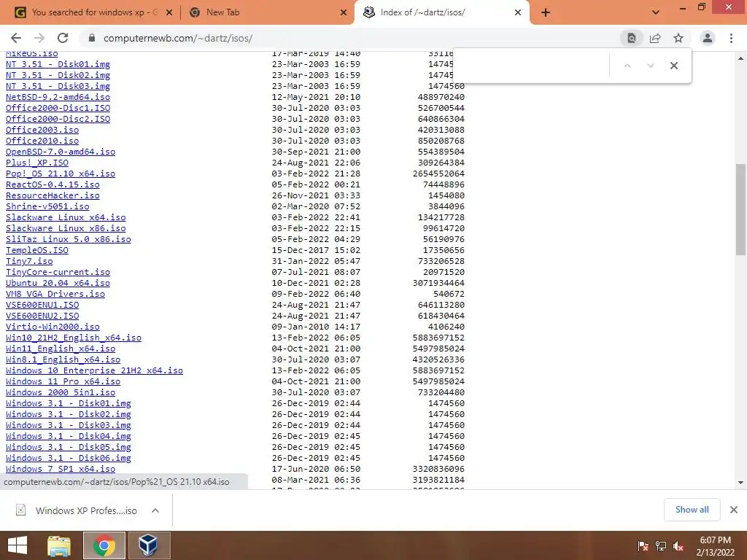
Task: Download Windows 3.1 - Disk04.img
Action: pos(68,436)
